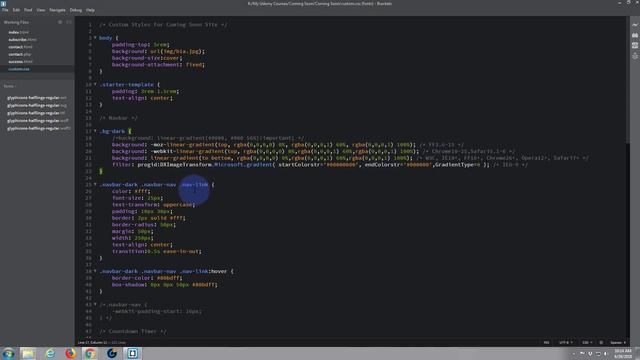640x360 pixels.
Task: Open project folder dropdown in sidebar
Action: [10, 86]
